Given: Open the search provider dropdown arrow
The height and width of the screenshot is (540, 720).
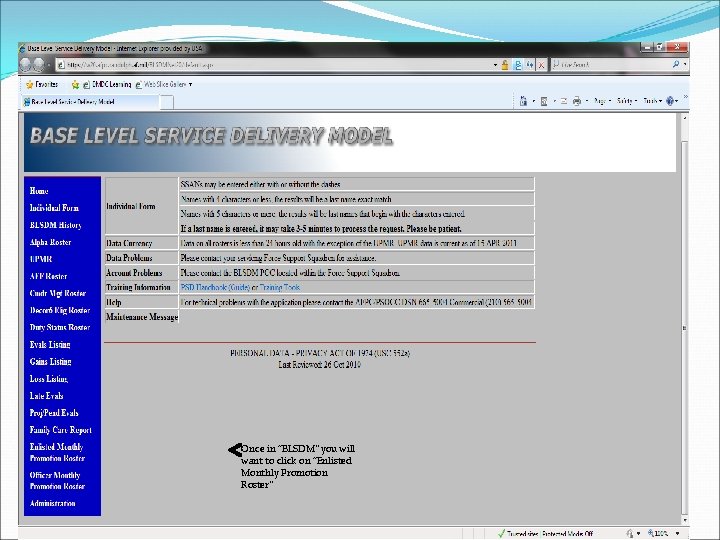Looking at the screenshot, I should pos(685,65).
